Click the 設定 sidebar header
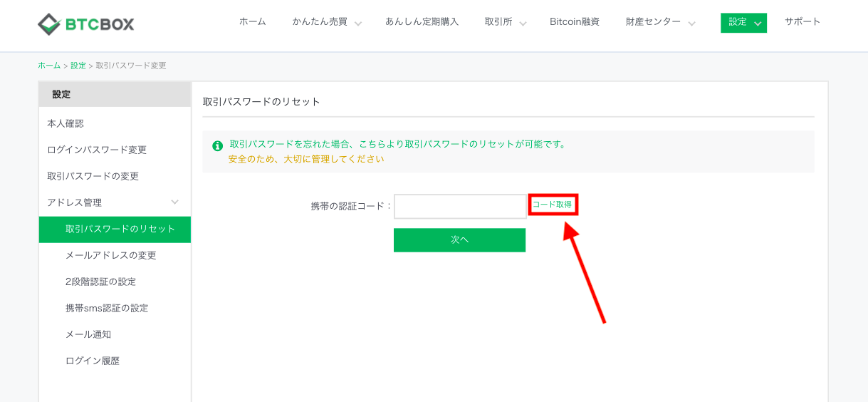The height and width of the screenshot is (402, 868). (115, 94)
